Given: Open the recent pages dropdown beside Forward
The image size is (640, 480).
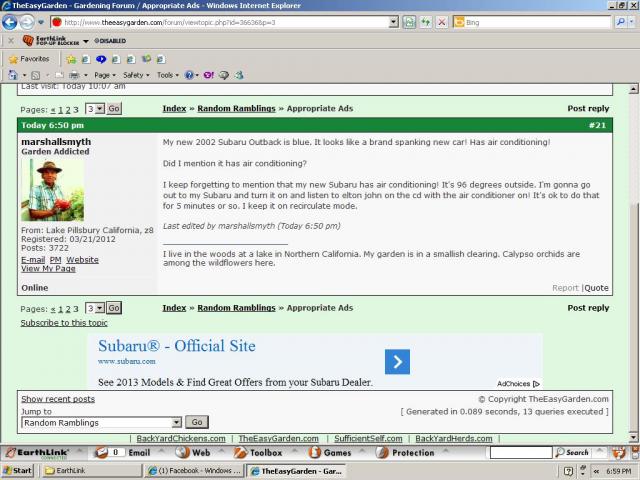Looking at the screenshot, I should 41,22.
